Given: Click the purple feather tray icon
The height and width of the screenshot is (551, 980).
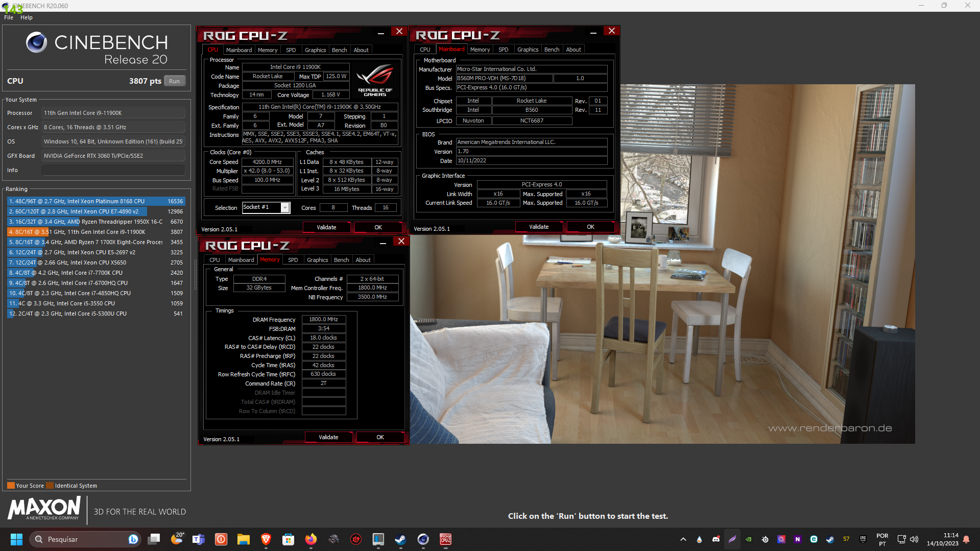Looking at the screenshot, I should (732, 539).
